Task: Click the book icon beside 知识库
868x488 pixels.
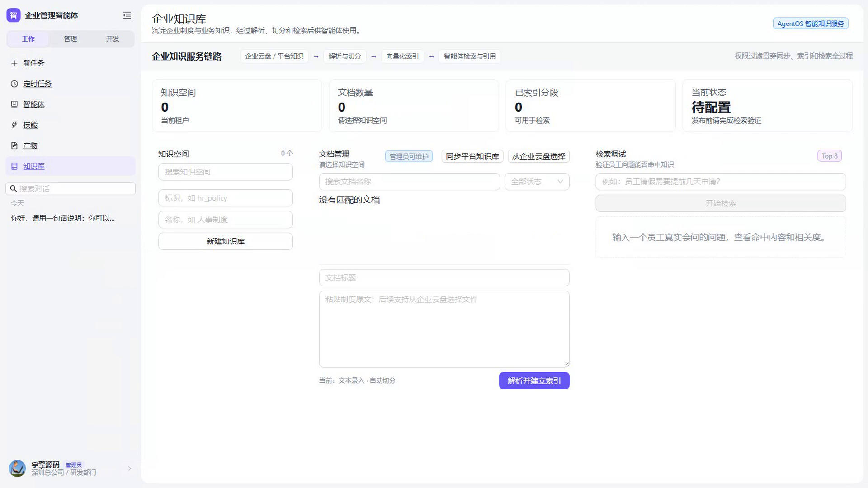Action: 14,166
